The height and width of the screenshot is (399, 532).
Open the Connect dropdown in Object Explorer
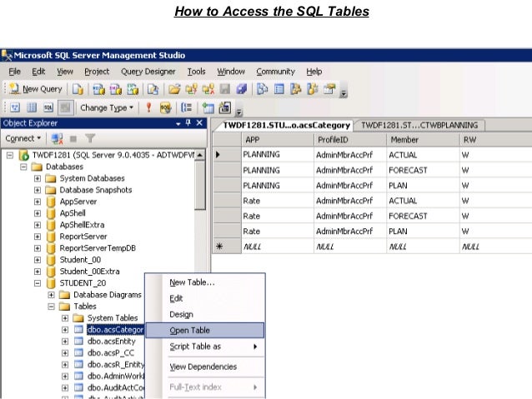coord(23,138)
